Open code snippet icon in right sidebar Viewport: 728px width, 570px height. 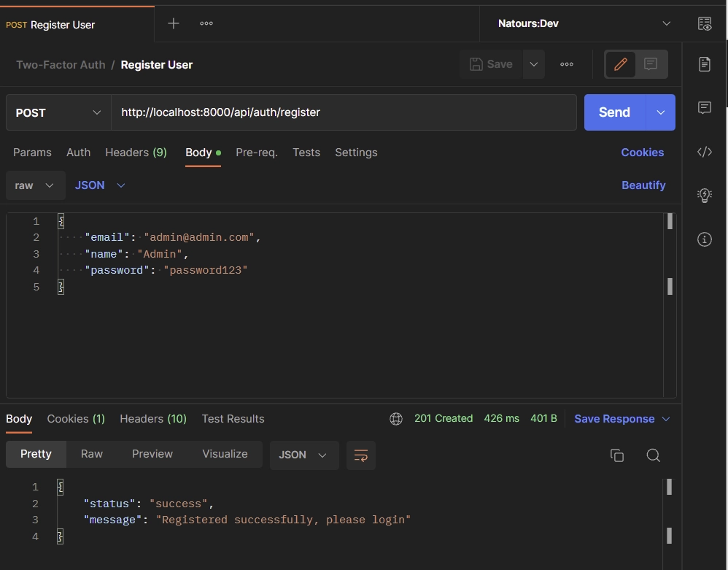point(705,152)
